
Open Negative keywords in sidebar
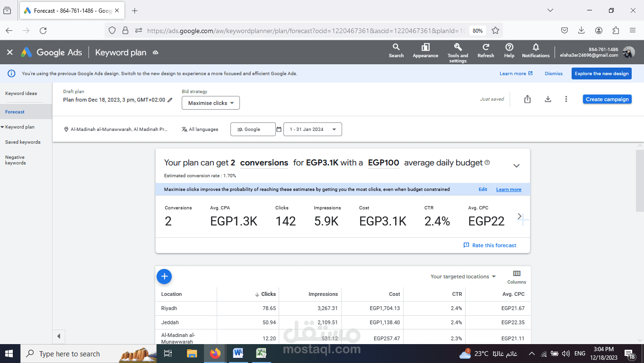click(16, 160)
